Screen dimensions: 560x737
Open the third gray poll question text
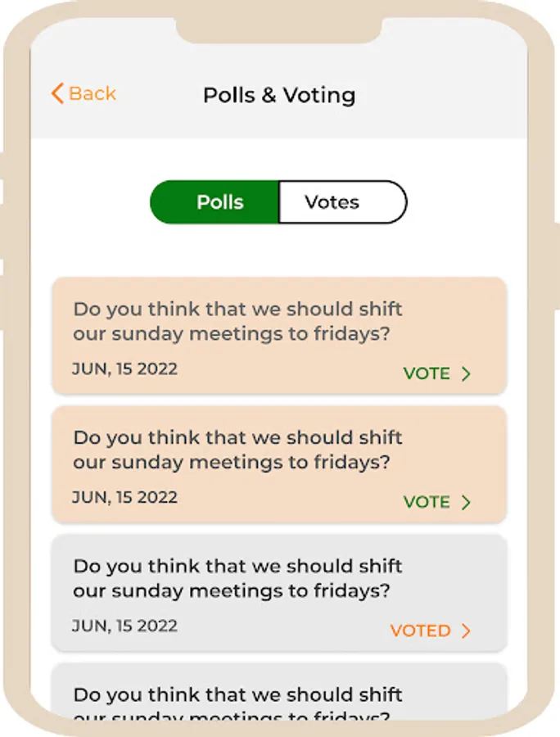point(237,577)
